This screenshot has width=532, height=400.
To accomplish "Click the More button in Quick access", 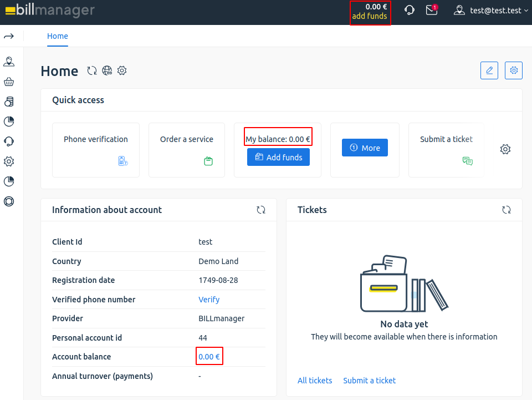I will [x=365, y=148].
